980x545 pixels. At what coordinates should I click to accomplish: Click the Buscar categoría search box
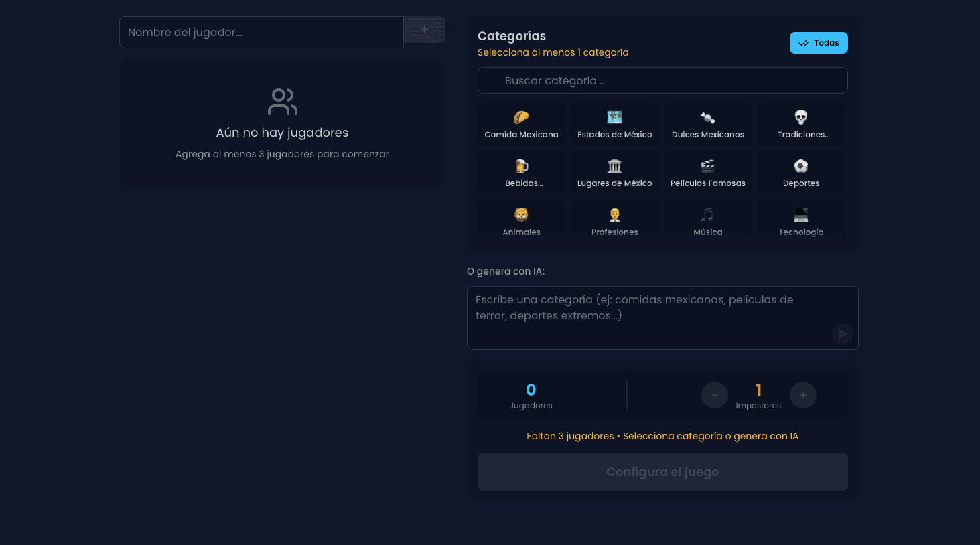[662, 80]
